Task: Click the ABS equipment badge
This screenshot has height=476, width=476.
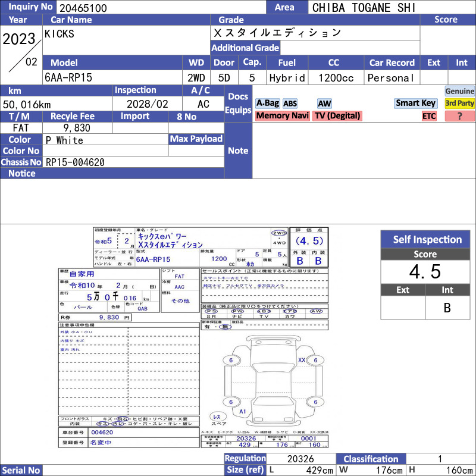Action: [290, 104]
